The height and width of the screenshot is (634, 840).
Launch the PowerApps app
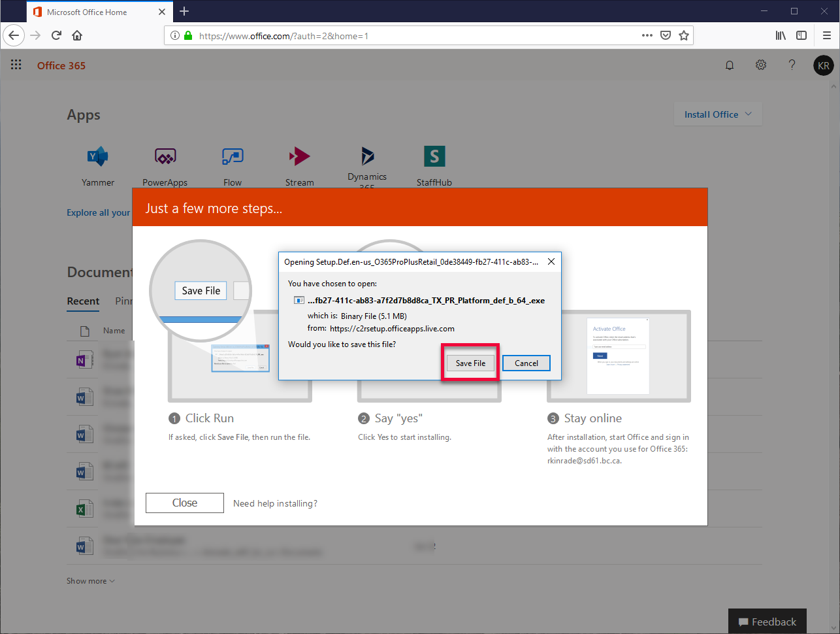click(165, 166)
